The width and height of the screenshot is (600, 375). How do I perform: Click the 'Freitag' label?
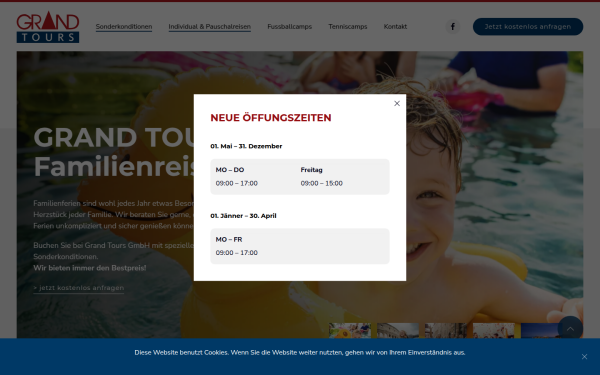tap(311, 170)
